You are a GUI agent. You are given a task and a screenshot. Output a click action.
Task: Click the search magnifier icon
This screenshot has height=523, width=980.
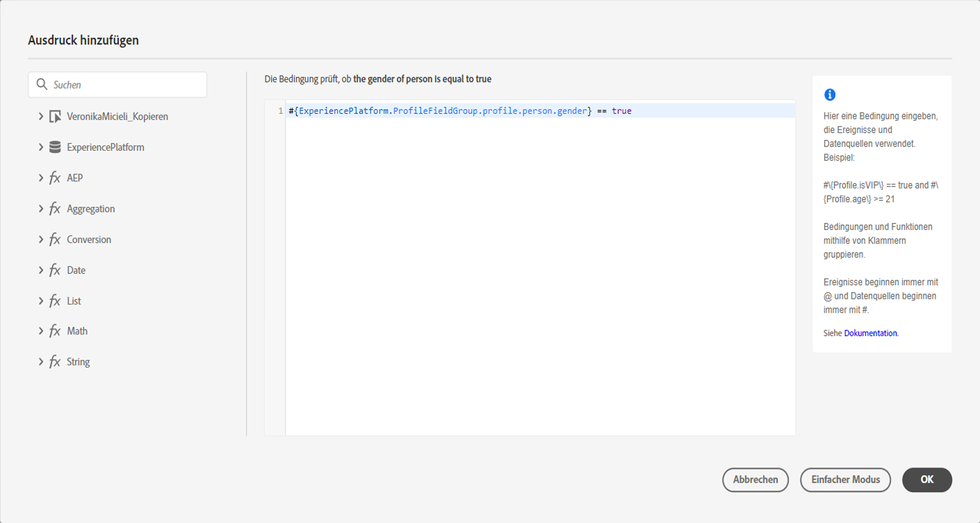tap(42, 84)
